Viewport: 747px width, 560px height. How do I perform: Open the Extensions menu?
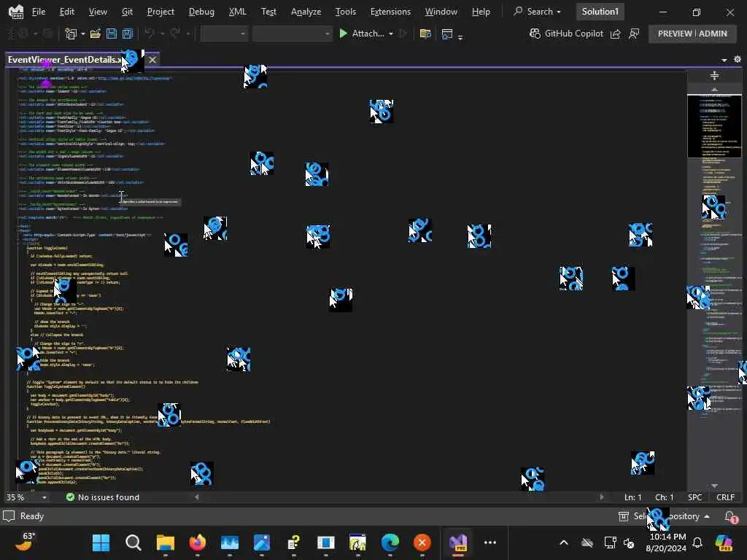point(390,12)
